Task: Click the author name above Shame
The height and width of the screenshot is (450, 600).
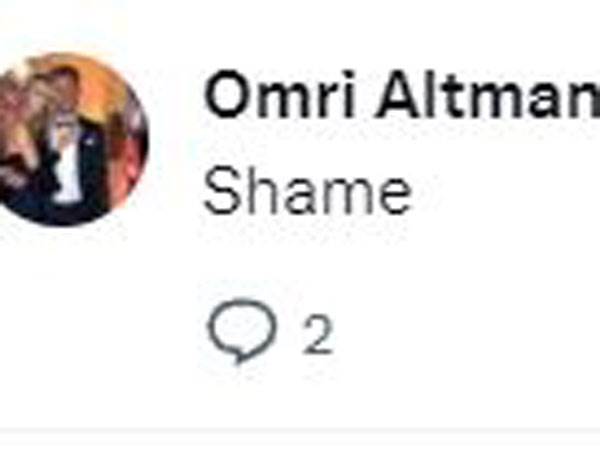Action: click(400, 97)
